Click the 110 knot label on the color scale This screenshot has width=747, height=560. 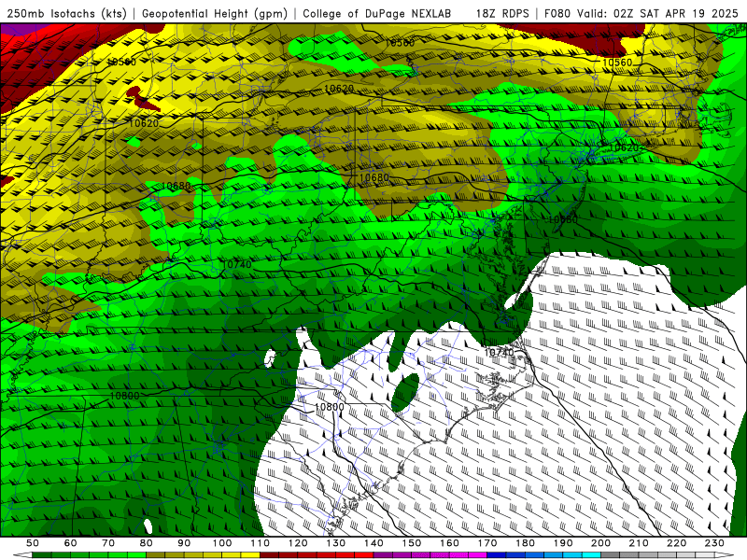pyautogui.click(x=261, y=543)
